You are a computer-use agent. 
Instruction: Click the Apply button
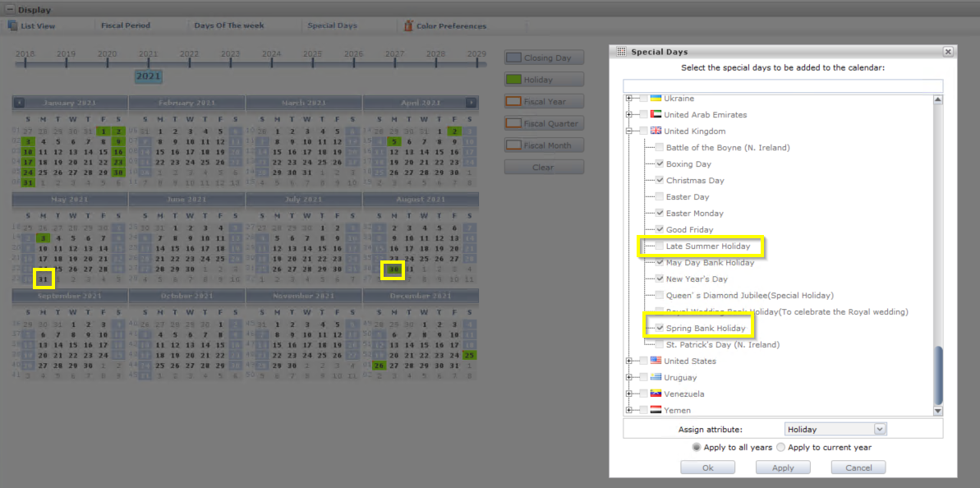[x=783, y=467]
